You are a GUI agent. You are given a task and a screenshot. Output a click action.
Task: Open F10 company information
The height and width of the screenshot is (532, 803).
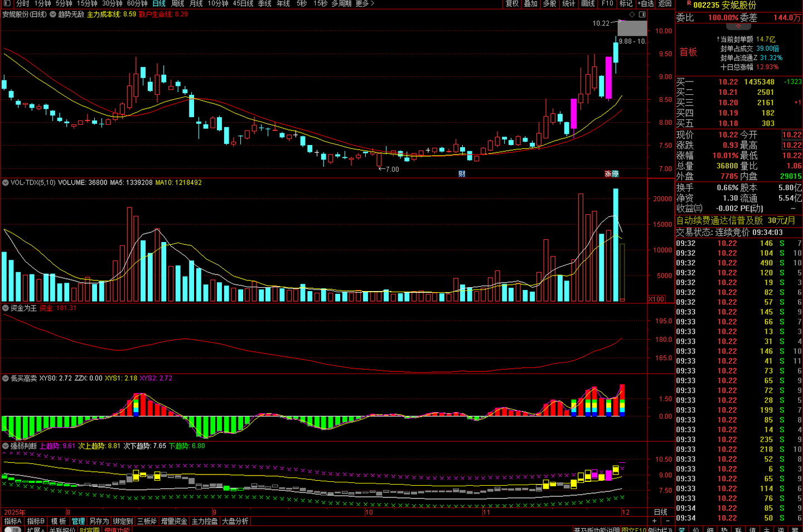pyautogui.click(x=607, y=3)
